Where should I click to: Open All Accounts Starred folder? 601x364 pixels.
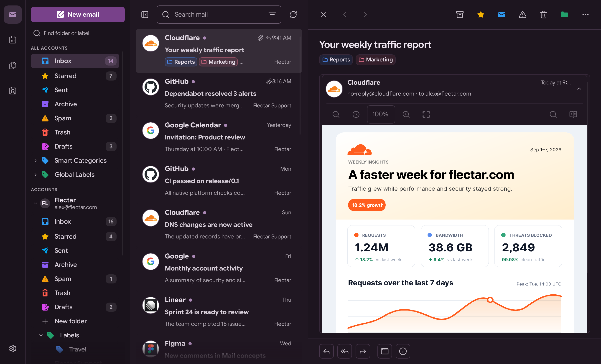pos(75,76)
